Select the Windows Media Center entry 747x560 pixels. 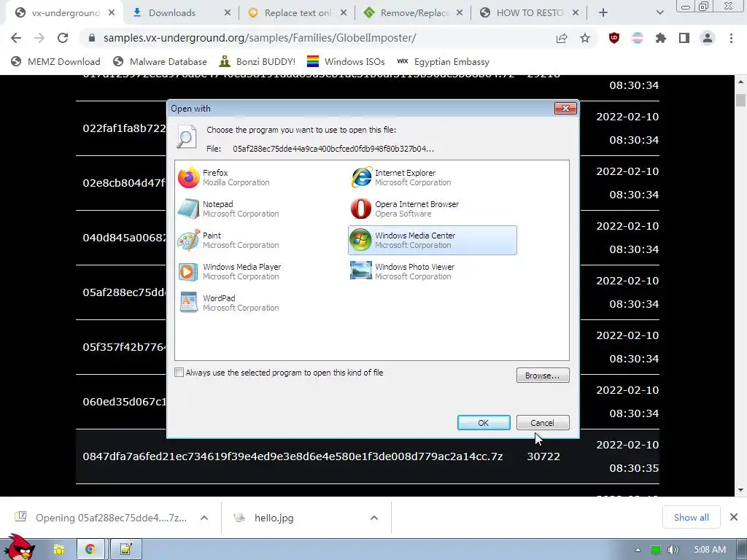tap(432, 241)
